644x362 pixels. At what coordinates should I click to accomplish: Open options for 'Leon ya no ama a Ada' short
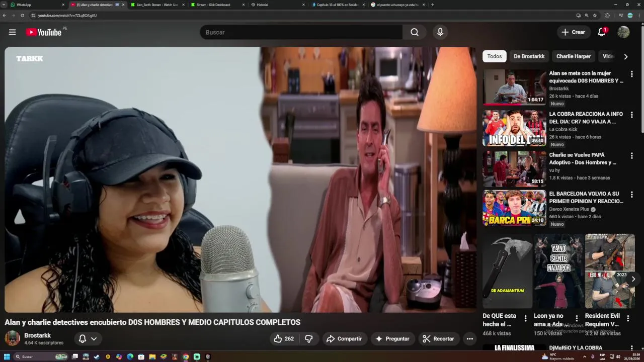577,318
